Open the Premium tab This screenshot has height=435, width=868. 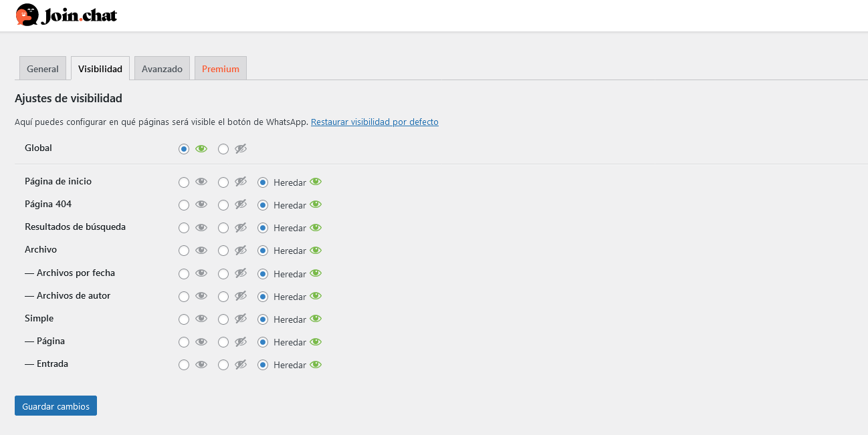[x=221, y=69]
